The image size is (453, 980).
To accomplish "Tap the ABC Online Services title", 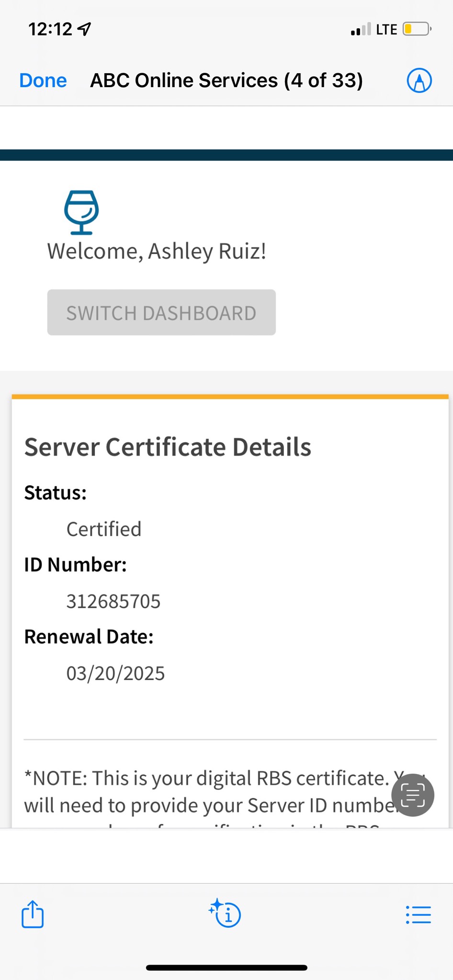I will pos(226,80).
